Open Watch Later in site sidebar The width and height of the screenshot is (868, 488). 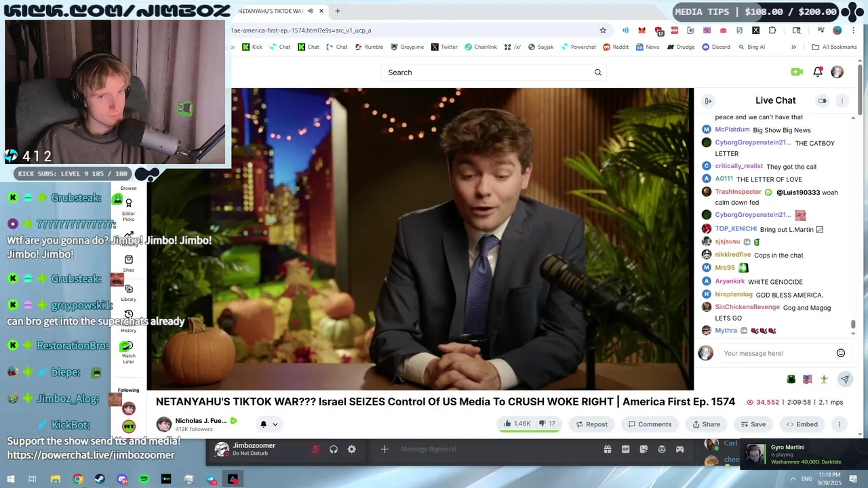tap(129, 352)
